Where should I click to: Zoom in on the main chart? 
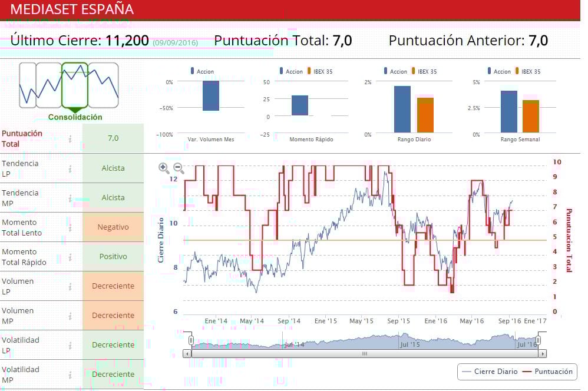coord(164,168)
